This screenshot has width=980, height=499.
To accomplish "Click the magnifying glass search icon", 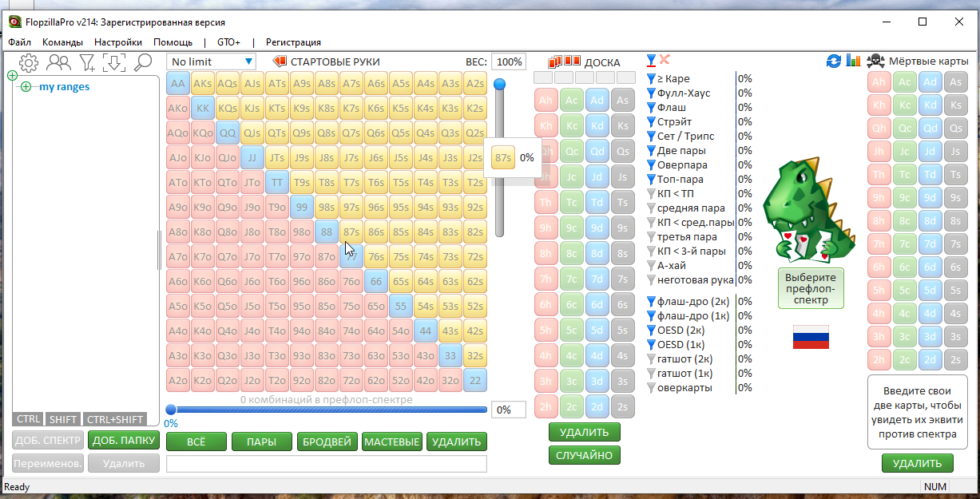I will pos(143,62).
